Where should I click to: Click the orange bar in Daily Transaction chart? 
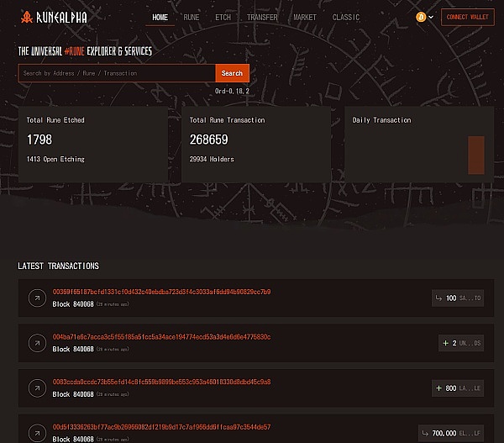476,155
